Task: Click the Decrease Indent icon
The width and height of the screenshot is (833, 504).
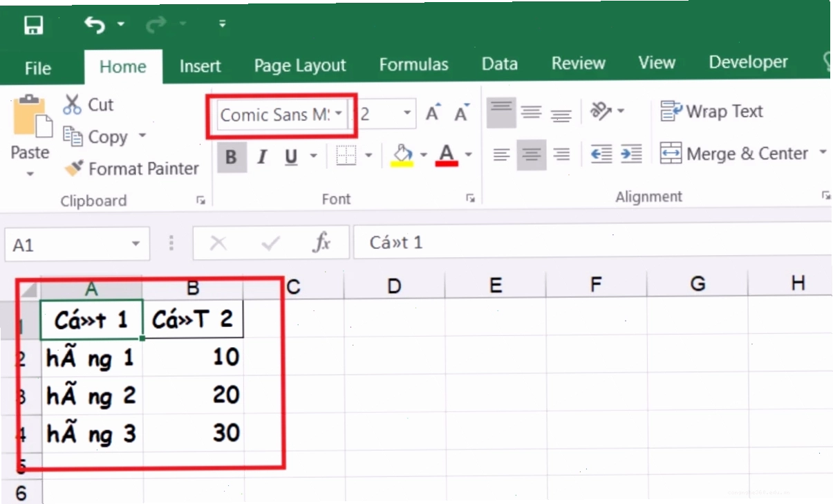Action: click(x=601, y=153)
